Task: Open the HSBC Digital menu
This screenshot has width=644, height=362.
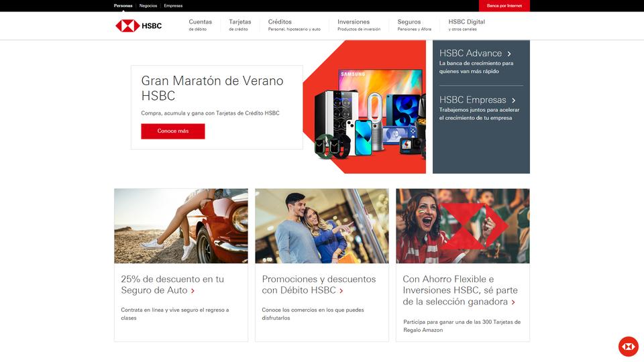Action: coord(467,25)
